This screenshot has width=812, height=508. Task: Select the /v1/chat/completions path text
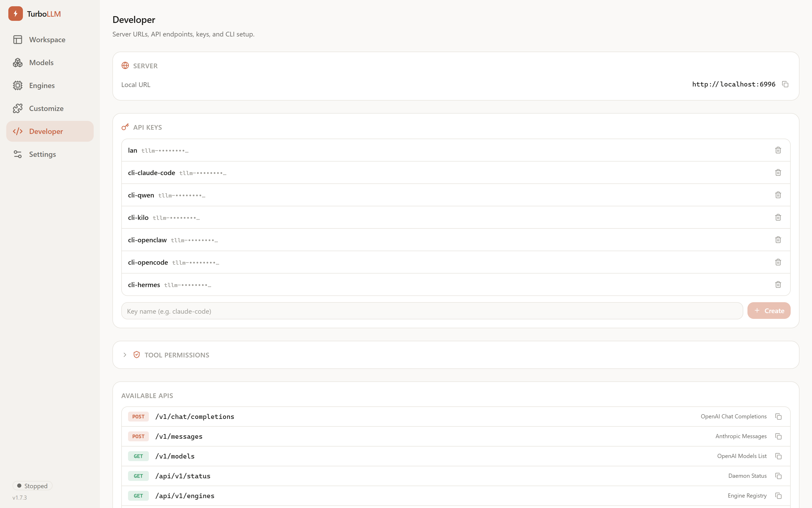point(195,417)
